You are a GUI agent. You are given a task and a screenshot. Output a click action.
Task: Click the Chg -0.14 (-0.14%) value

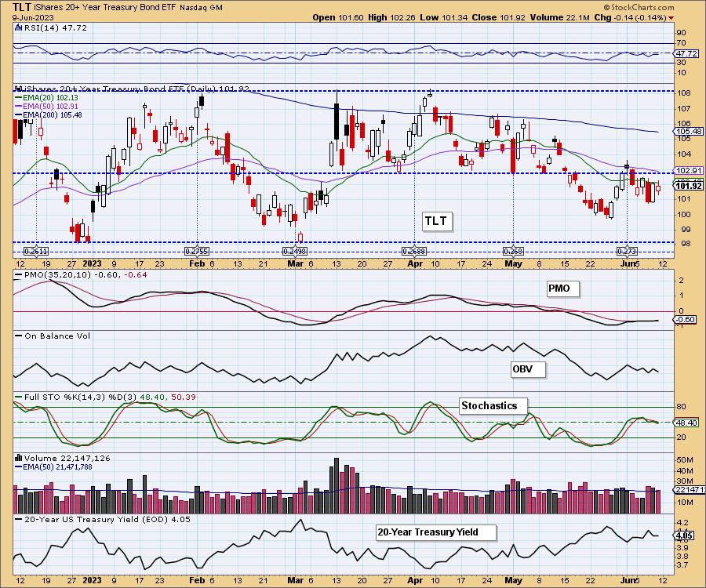630,17
